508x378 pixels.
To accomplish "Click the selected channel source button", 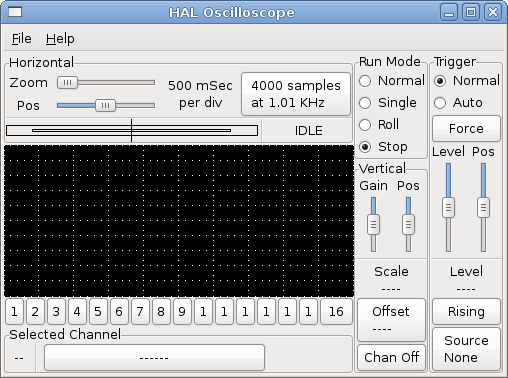I will pos(154,358).
